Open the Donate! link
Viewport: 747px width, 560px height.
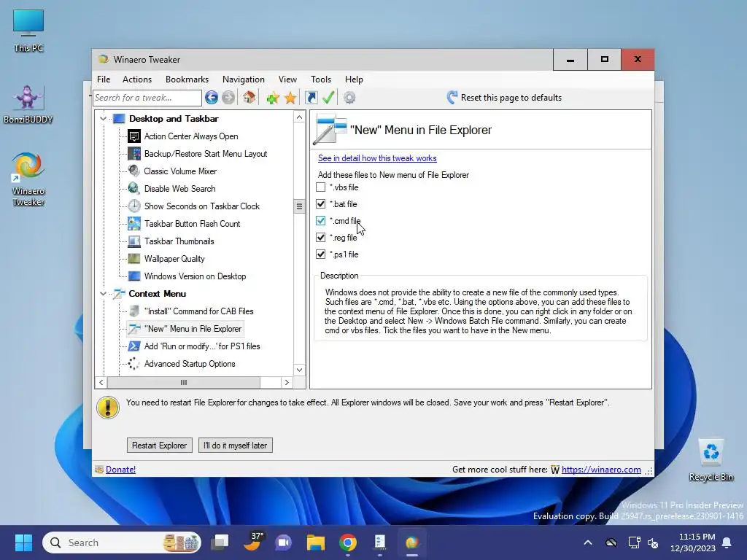[120, 470]
